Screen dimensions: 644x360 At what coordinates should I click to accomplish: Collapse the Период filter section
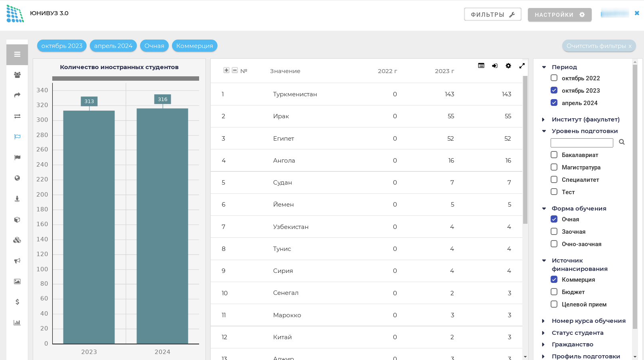(x=544, y=67)
